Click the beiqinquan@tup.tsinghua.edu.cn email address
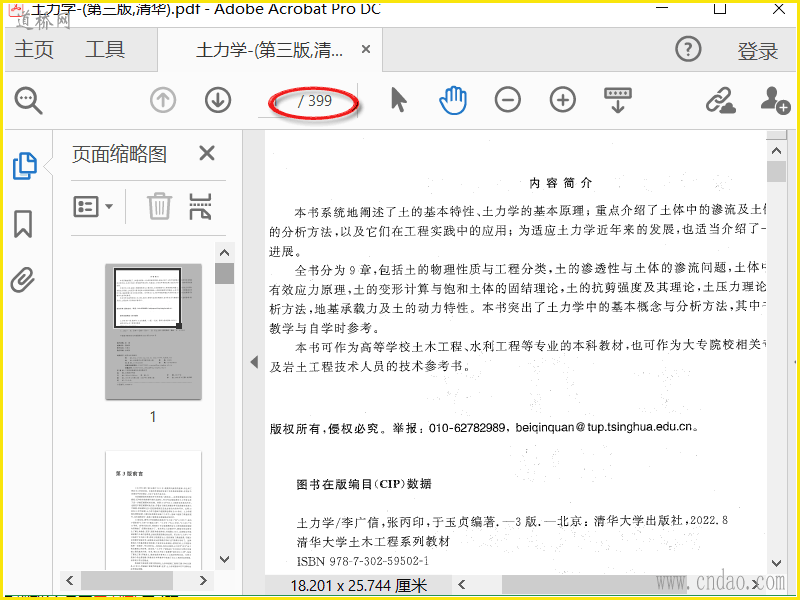The width and height of the screenshot is (800, 600). click(604, 427)
